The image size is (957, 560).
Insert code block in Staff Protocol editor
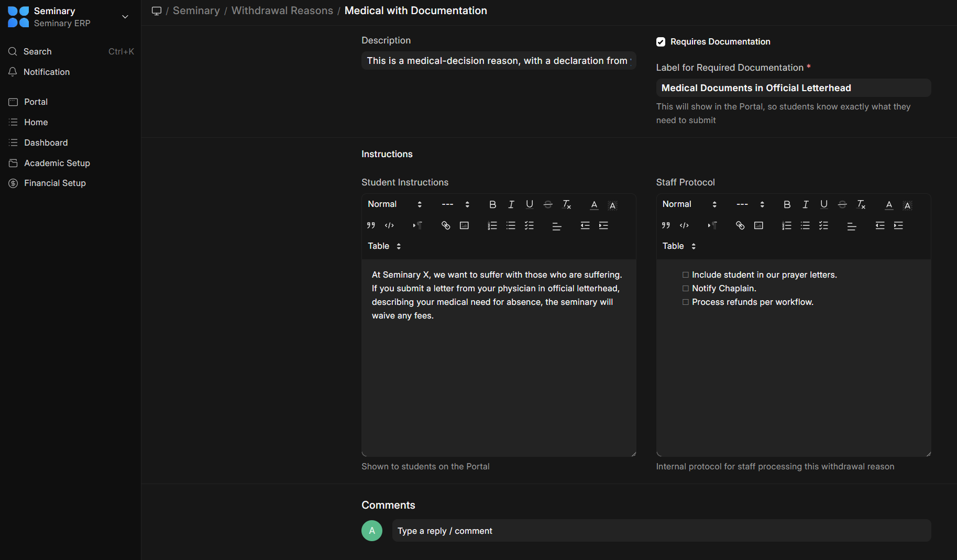pyautogui.click(x=684, y=225)
